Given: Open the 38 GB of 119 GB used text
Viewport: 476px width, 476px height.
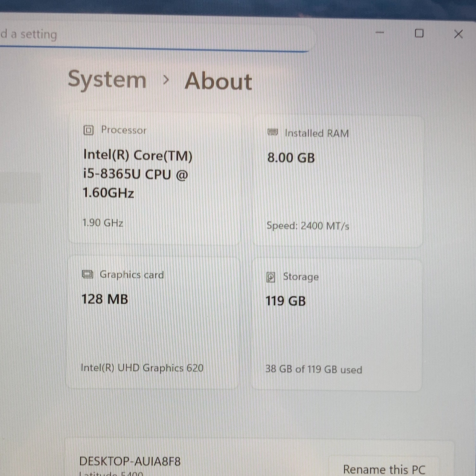Looking at the screenshot, I should point(314,369).
